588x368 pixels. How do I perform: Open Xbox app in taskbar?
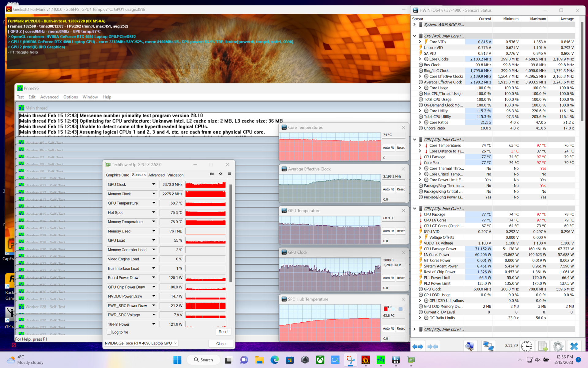(x=320, y=360)
